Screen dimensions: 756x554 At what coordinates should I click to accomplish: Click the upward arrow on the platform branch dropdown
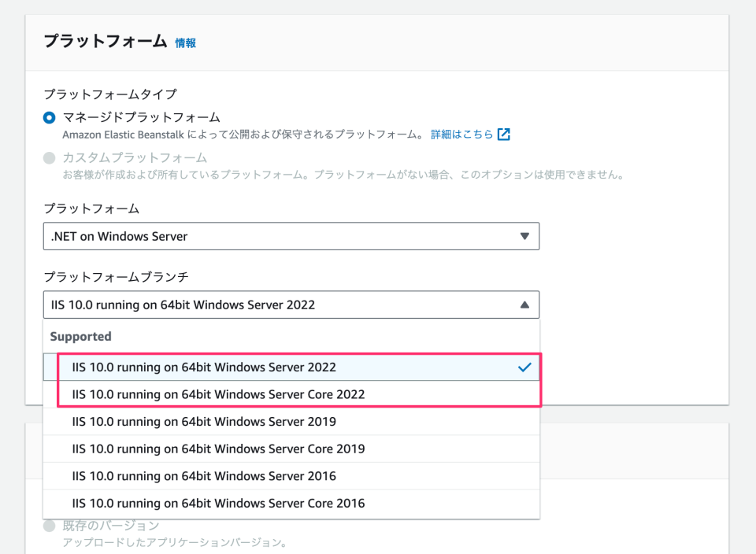pyautogui.click(x=525, y=305)
